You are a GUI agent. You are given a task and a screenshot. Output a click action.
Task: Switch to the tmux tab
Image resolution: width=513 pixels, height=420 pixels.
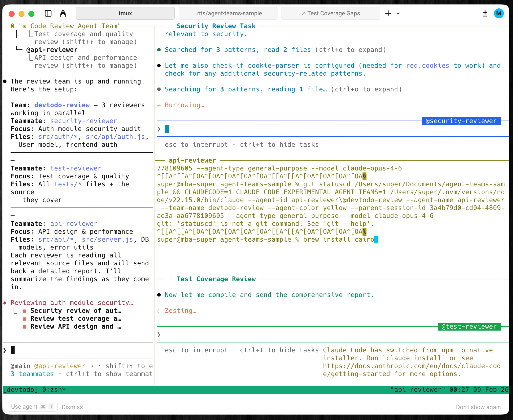click(x=125, y=13)
